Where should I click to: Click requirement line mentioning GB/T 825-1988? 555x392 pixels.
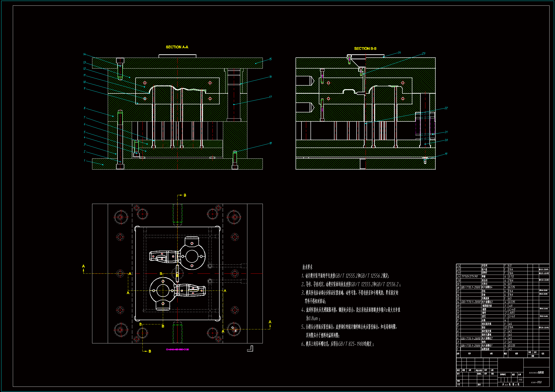(338, 344)
